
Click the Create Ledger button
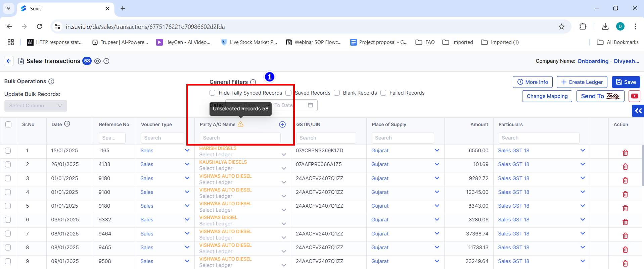point(582,82)
